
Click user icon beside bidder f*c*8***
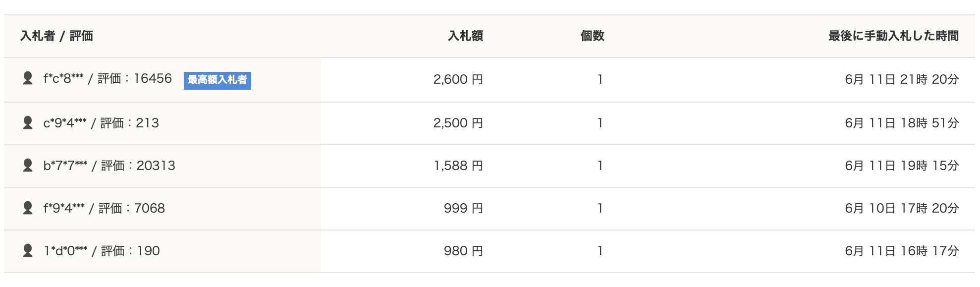(x=28, y=78)
